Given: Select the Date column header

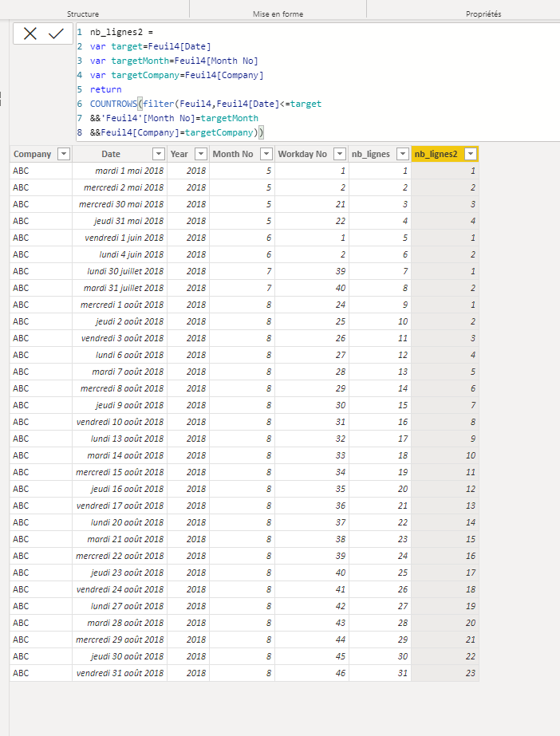Looking at the screenshot, I should [x=120, y=154].
